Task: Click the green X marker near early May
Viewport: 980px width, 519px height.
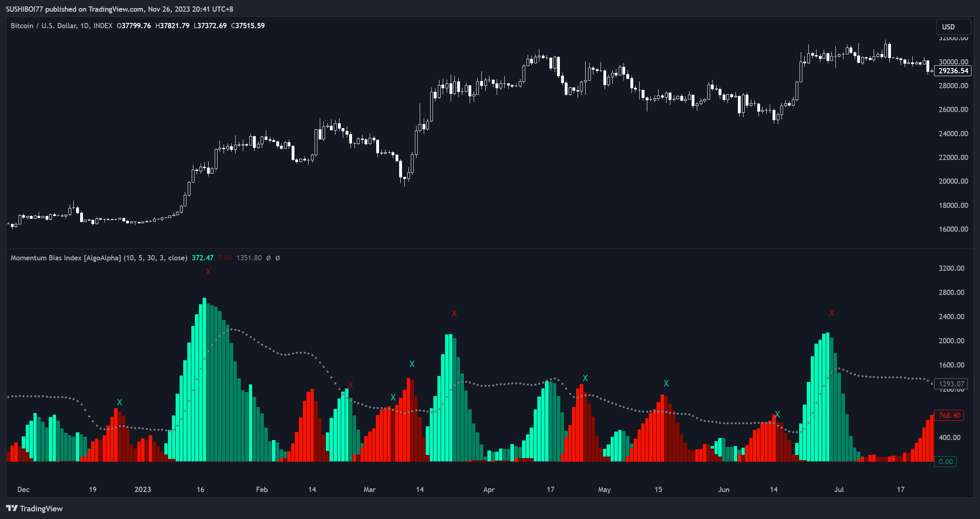Action: click(585, 378)
